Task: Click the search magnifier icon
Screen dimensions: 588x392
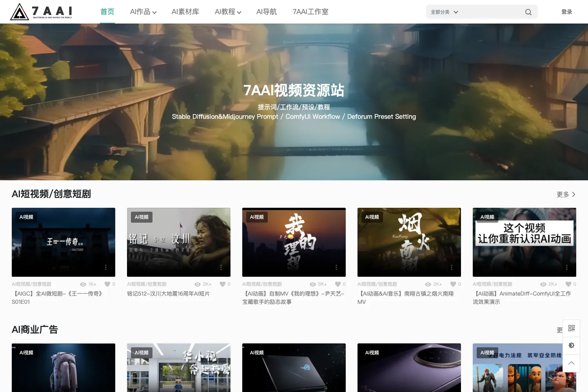Action: point(528,12)
